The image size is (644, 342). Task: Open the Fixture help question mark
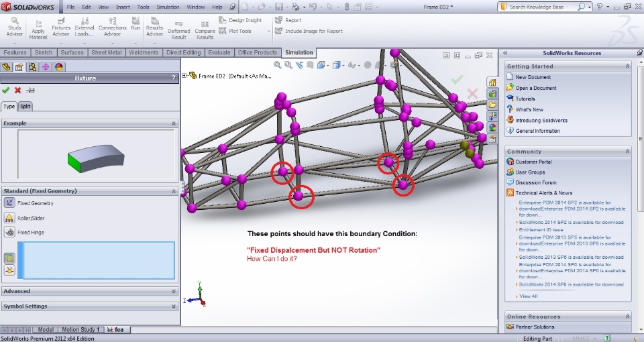pos(174,78)
